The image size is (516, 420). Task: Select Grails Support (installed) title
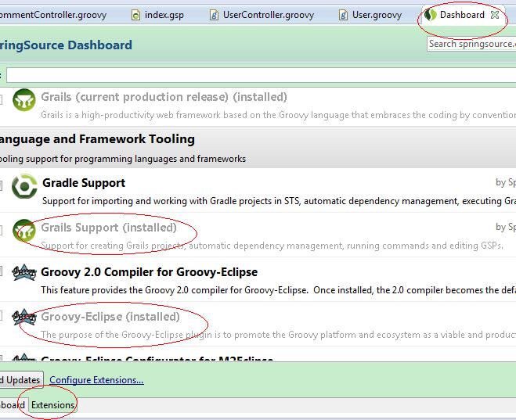pyautogui.click(x=109, y=228)
